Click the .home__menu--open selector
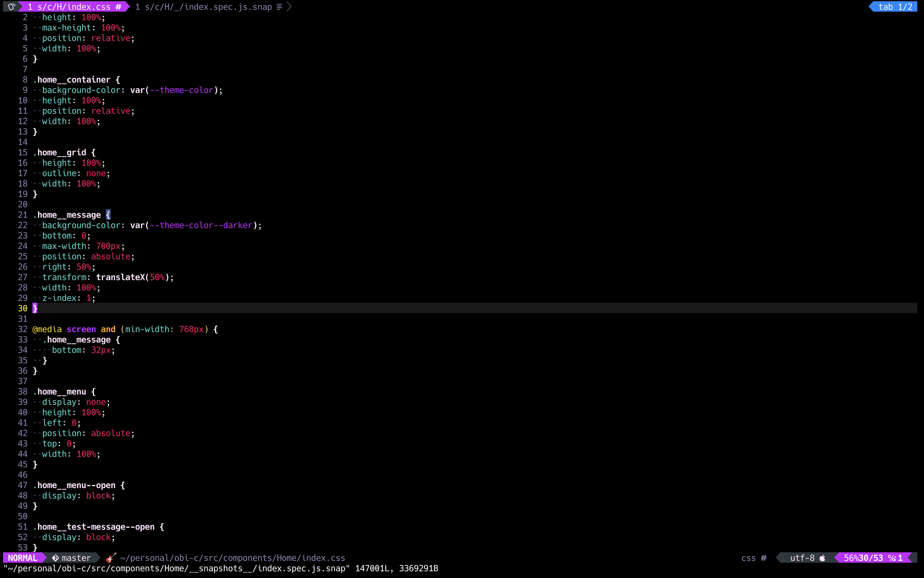 pyautogui.click(x=74, y=485)
